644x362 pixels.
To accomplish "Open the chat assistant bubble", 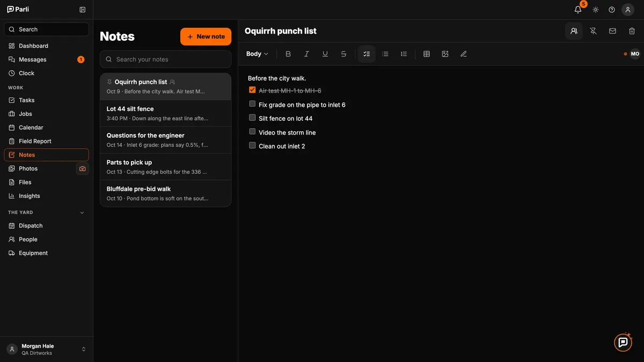I will click(x=623, y=342).
